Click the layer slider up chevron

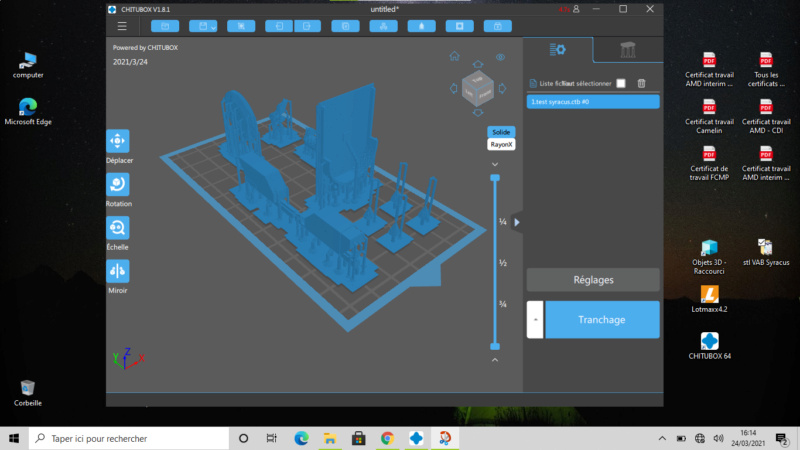[495, 360]
